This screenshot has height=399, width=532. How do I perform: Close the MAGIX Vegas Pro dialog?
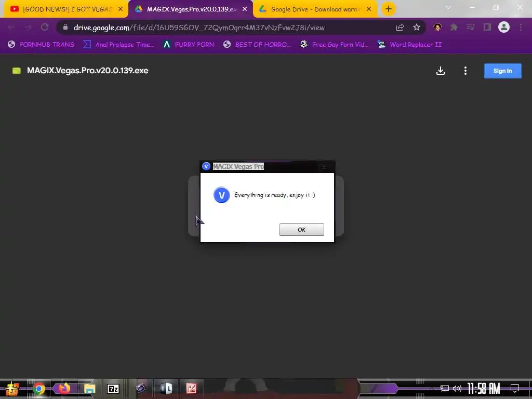[324, 167]
